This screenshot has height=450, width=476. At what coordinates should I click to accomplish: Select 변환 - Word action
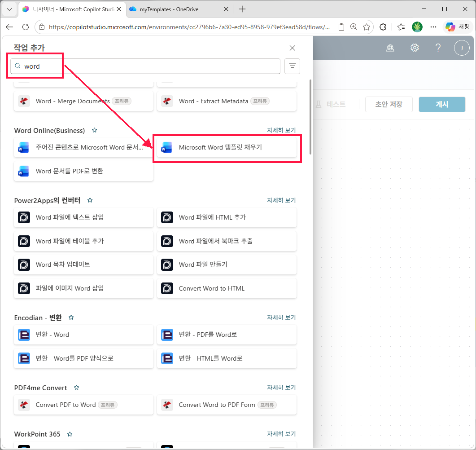click(83, 335)
